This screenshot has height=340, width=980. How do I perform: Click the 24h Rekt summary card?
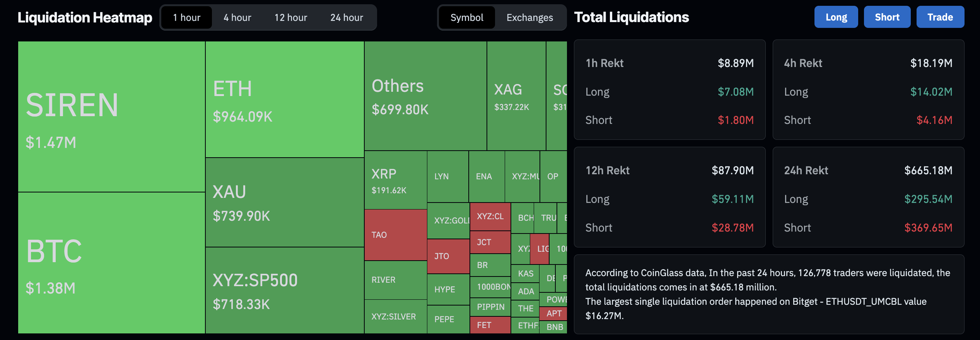(x=868, y=197)
